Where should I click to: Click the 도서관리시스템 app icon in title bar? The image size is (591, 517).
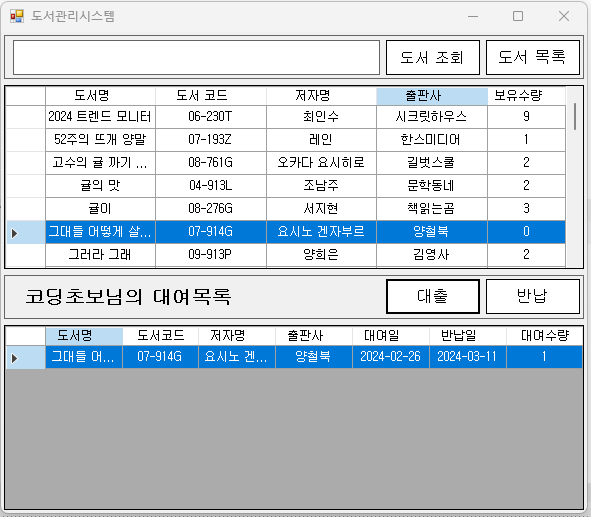[17, 16]
